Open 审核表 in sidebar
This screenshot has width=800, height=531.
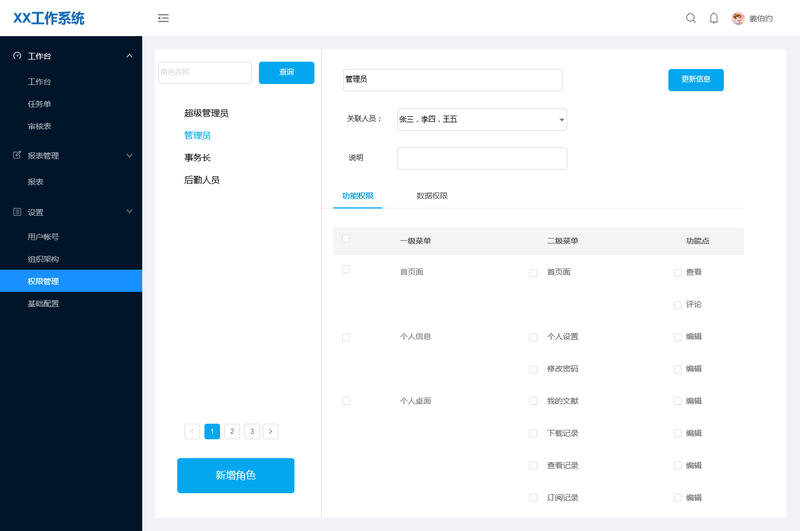[x=39, y=127]
